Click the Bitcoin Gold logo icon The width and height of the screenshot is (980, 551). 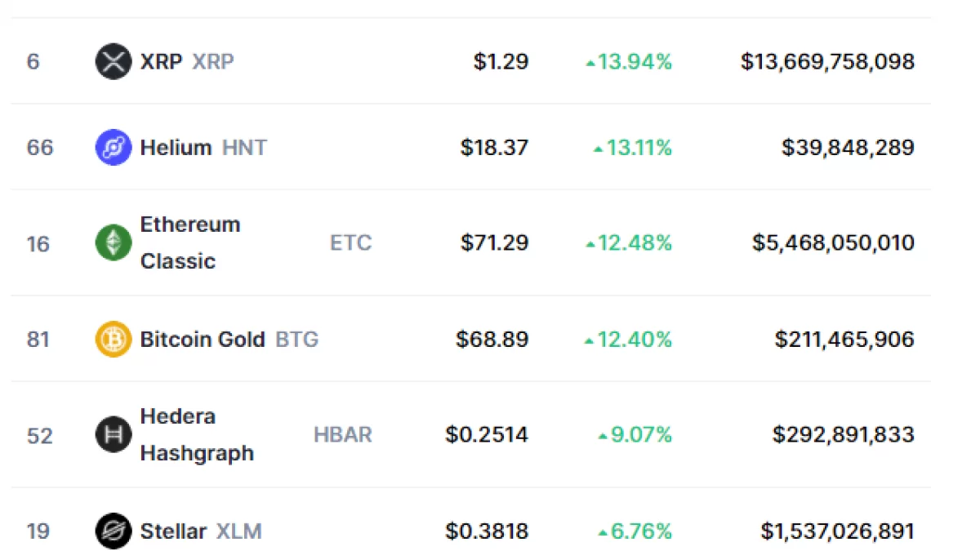click(x=113, y=340)
